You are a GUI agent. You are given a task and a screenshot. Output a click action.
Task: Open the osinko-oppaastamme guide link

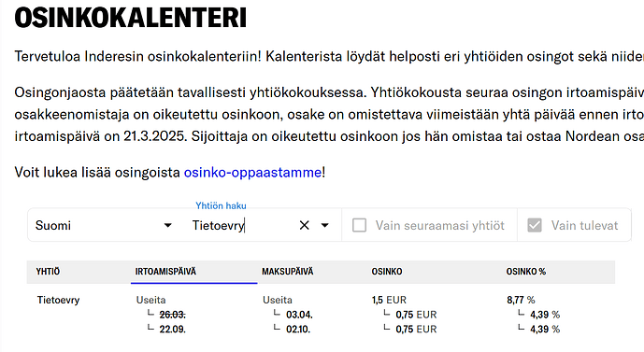point(252,173)
